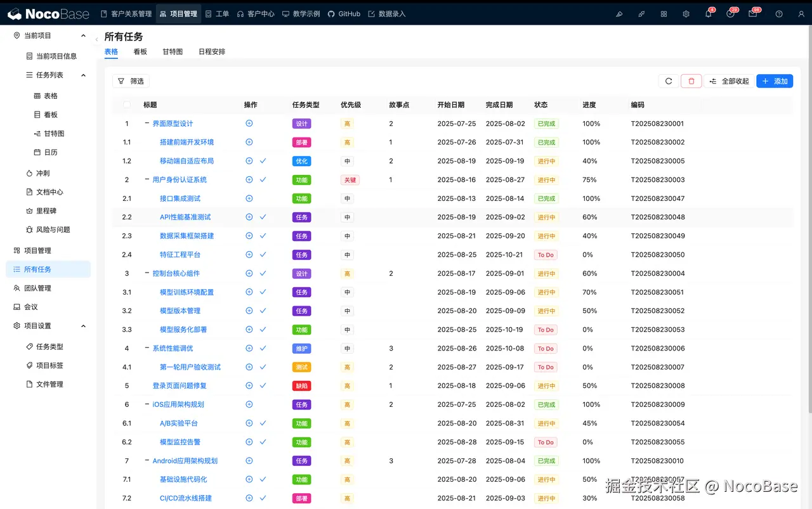Click the plus icon in 界面原型设计 operations column

(x=251, y=124)
